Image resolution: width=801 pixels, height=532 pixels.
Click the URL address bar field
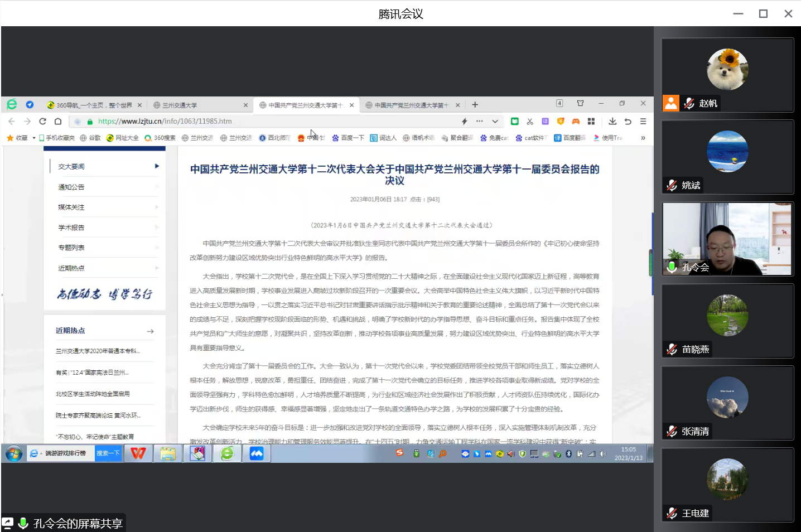point(268,121)
